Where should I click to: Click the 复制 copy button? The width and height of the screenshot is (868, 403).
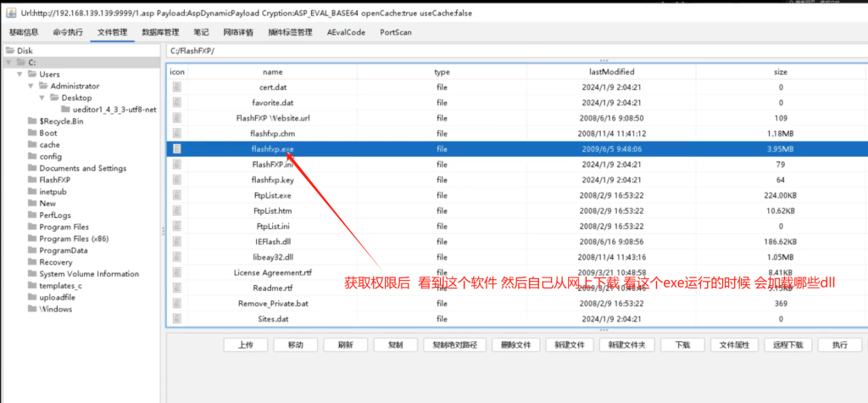point(395,344)
